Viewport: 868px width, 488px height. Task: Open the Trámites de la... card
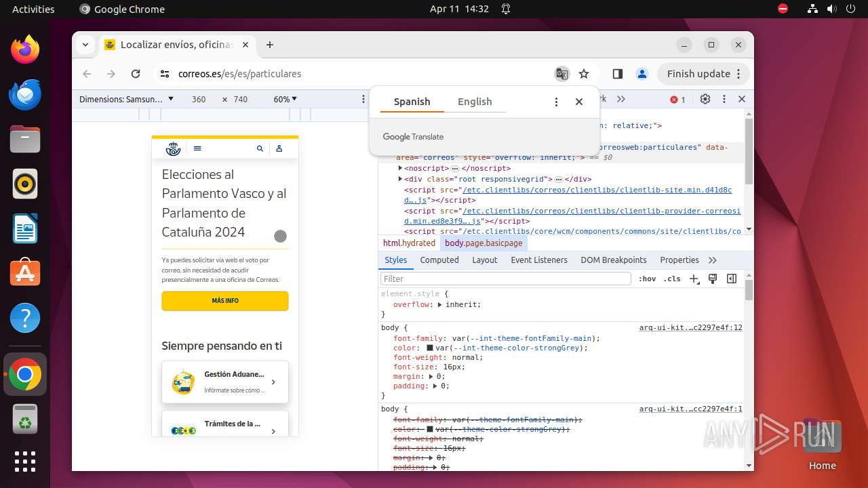(225, 424)
